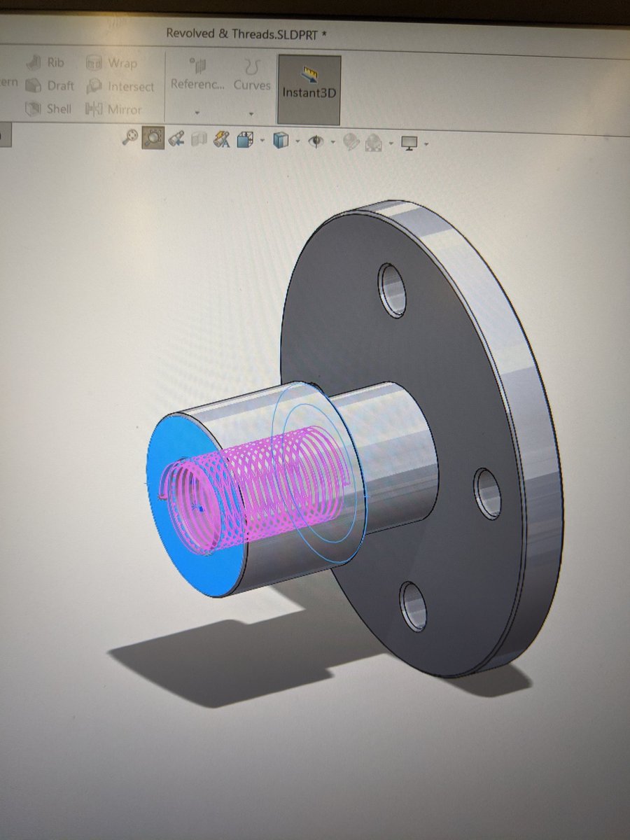Click the Apply Scene icon

[374, 143]
